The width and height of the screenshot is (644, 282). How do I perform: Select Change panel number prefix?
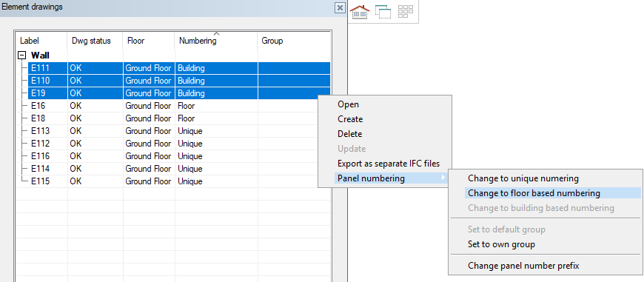pyautogui.click(x=523, y=266)
